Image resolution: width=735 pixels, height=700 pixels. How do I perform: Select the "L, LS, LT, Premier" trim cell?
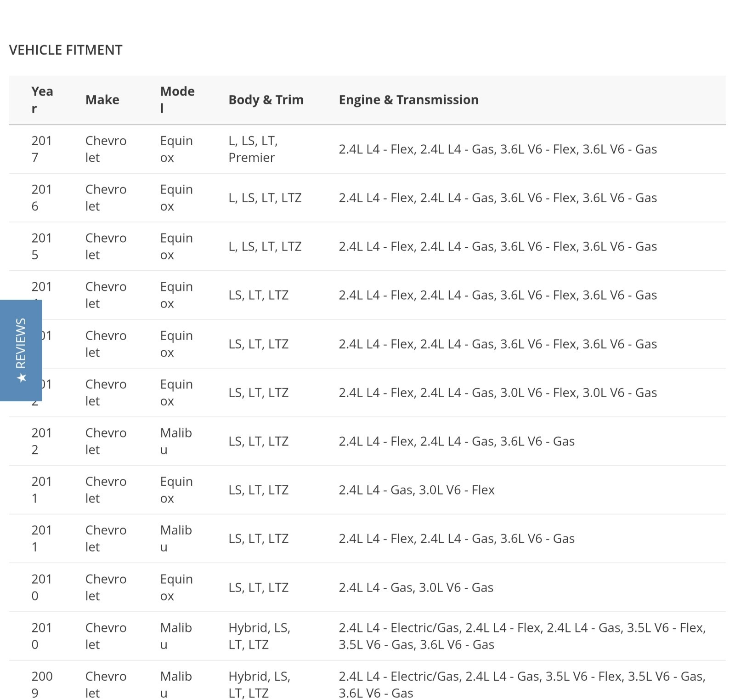point(253,149)
